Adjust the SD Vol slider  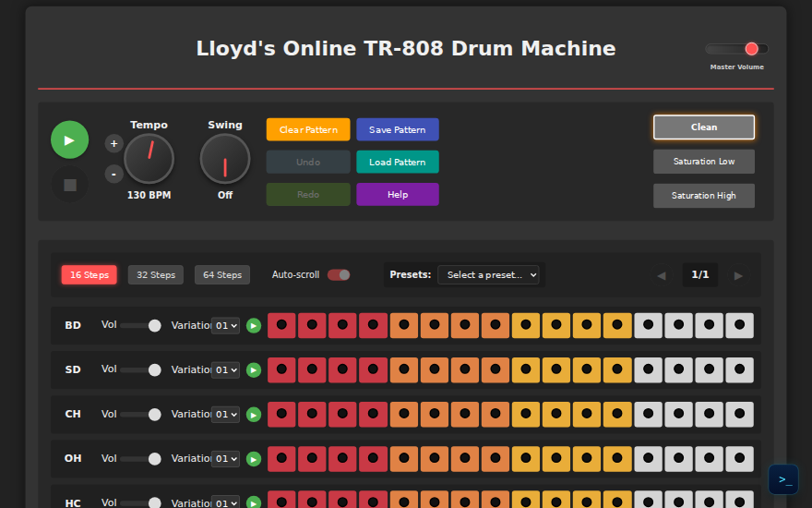140,370
